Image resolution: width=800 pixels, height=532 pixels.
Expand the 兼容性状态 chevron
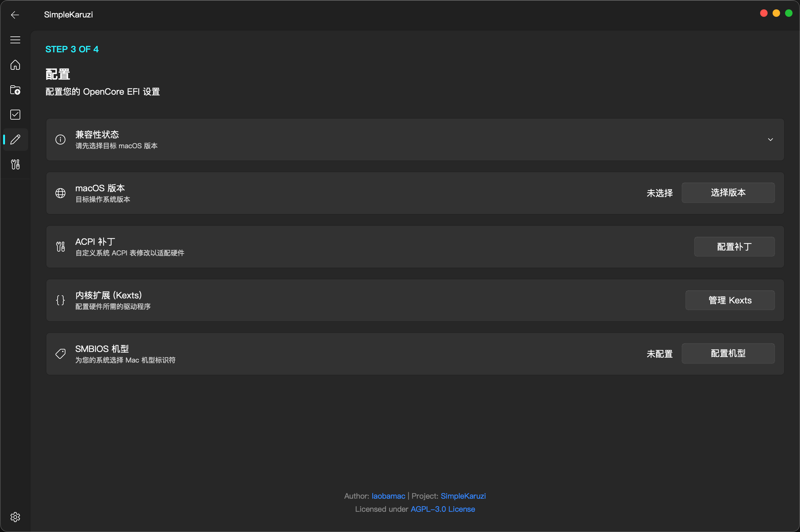tap(770, 140)
